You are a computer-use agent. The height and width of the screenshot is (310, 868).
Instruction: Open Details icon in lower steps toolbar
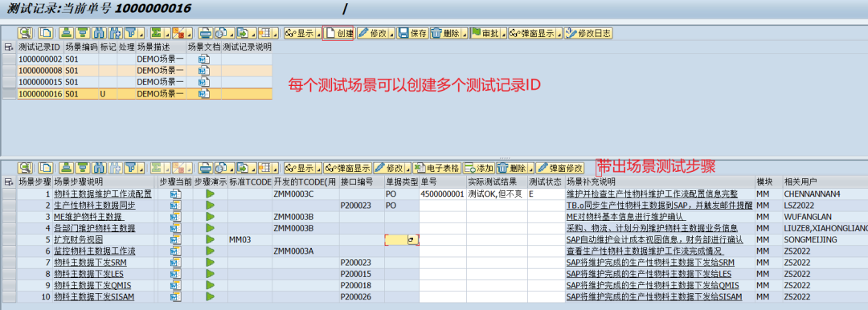26,168
